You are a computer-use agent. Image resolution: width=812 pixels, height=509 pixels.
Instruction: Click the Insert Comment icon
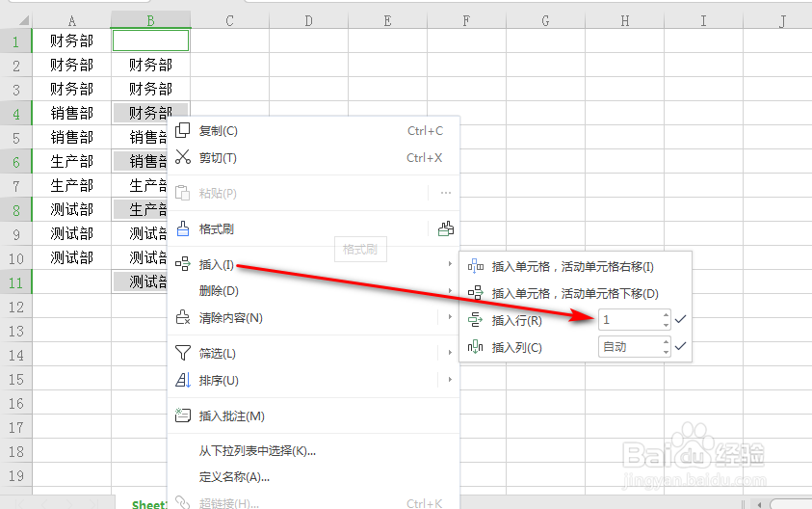[183, 415]
